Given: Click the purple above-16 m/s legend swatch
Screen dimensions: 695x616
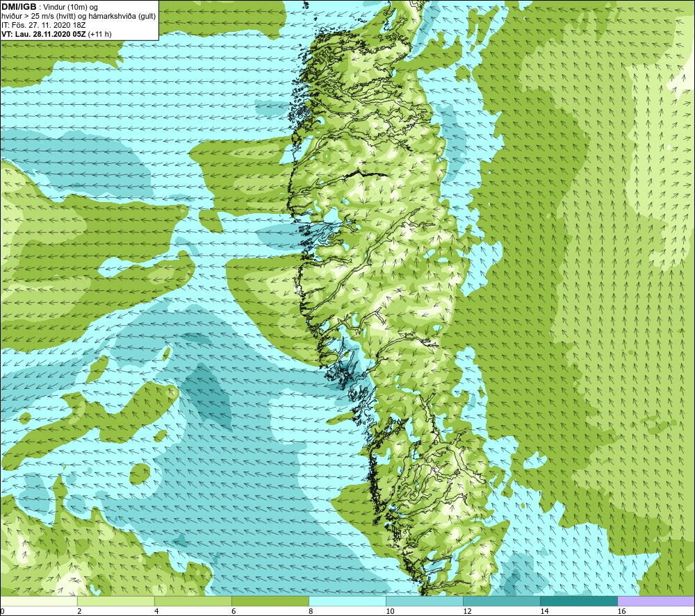Looking at the screenshot, I should (656, 601).
